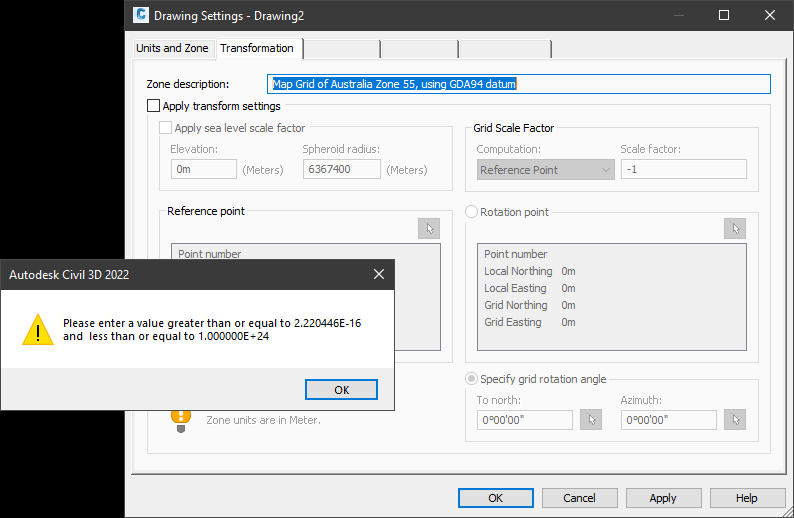Maximize the Drawing Settings window
The width and height of the screenshot is (794, 518).
coord(724,15)
